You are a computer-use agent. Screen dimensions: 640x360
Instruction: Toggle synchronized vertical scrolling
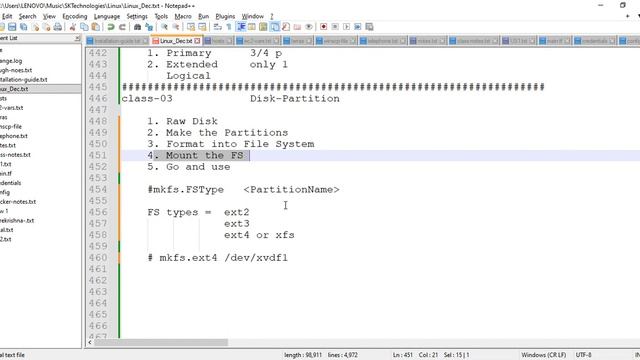point(191,27)
